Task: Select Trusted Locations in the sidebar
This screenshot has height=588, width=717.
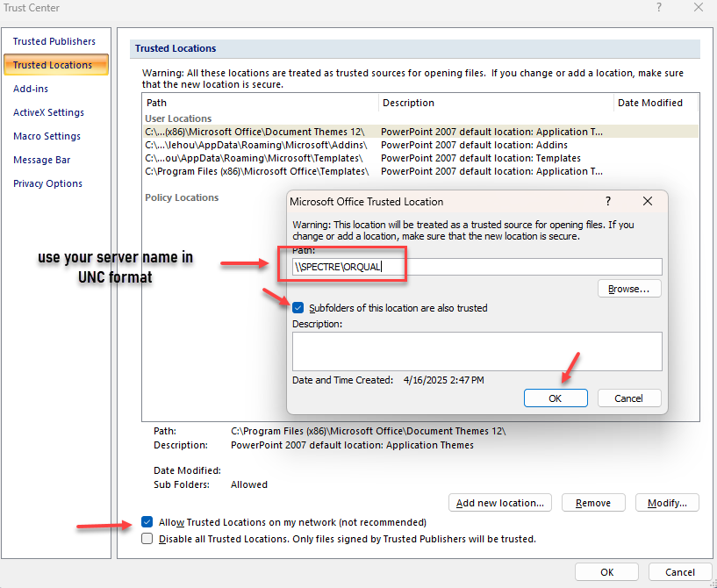Action: click(x=54, y=65)
